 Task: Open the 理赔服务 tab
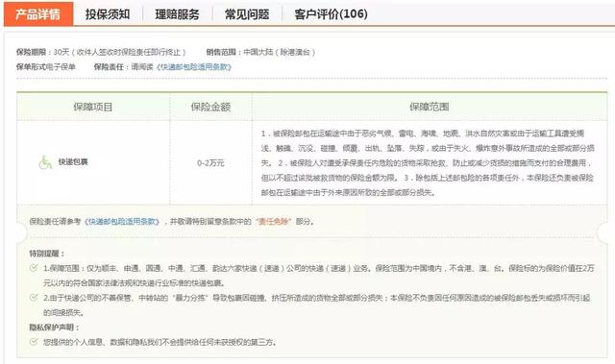(177, 14)
